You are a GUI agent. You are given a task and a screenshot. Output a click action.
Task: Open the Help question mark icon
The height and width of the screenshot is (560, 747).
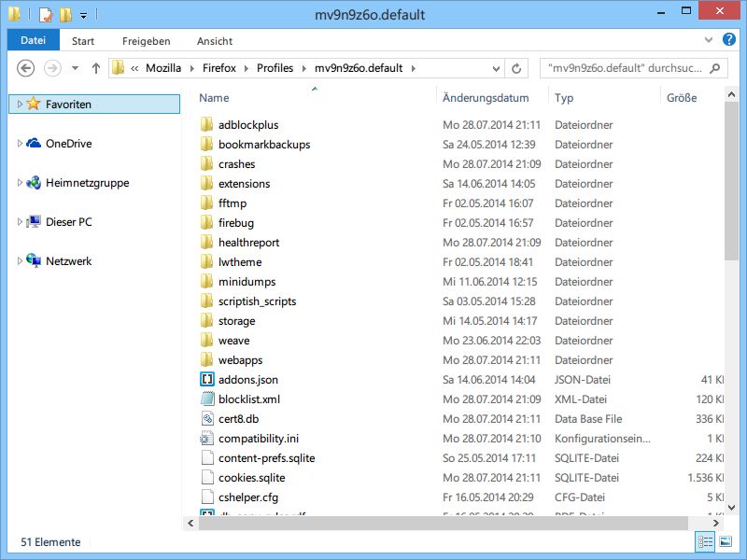click(x=729, y=39)
